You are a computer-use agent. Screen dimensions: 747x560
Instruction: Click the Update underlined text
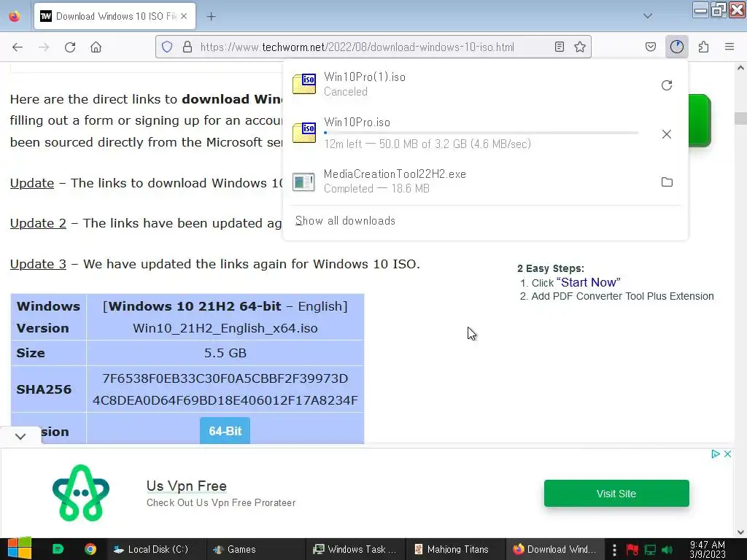[x=32, y=183]
